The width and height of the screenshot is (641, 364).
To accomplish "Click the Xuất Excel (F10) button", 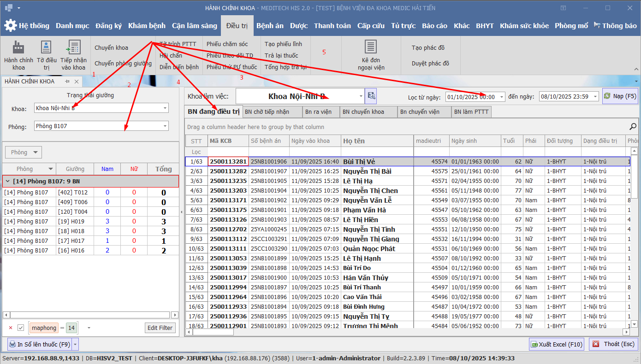I will point(556,344).
